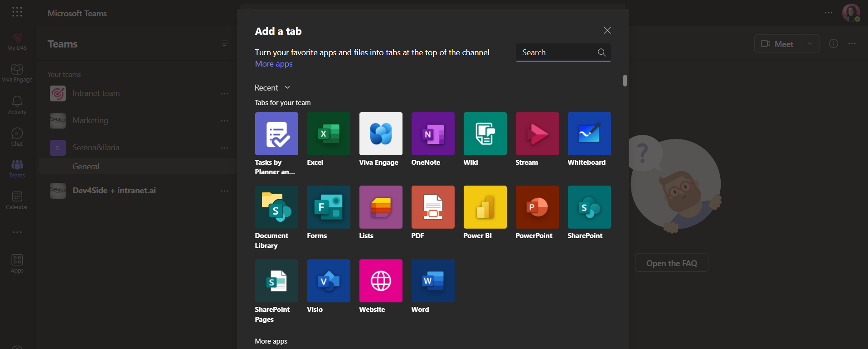Choose the OneNote app icon

click(433, 134)
